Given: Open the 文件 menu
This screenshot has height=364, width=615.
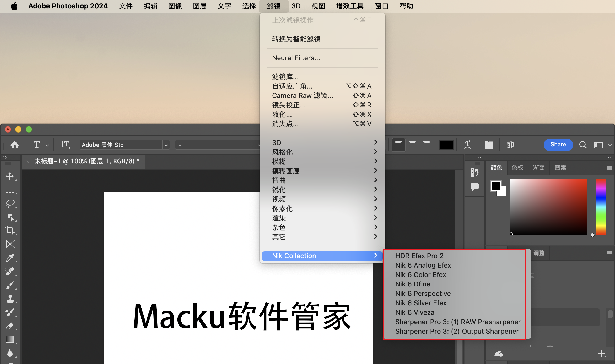Looking at the screenshot, I should coord(126,6).
